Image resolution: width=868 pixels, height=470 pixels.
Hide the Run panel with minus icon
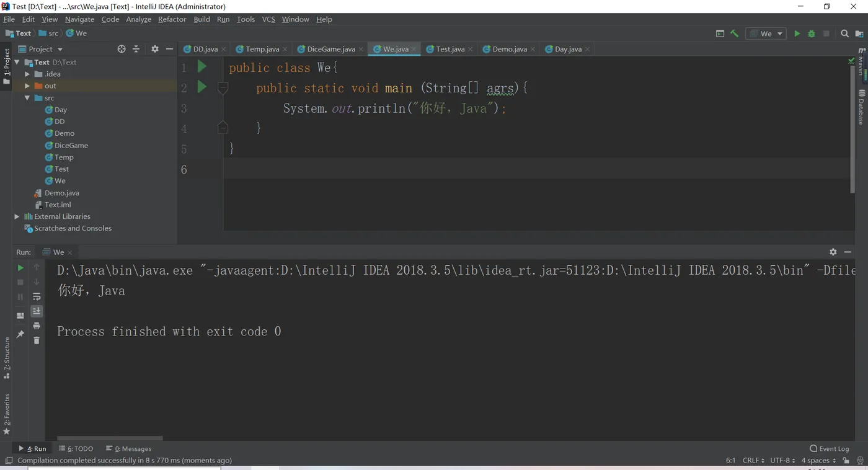[848, 252]
